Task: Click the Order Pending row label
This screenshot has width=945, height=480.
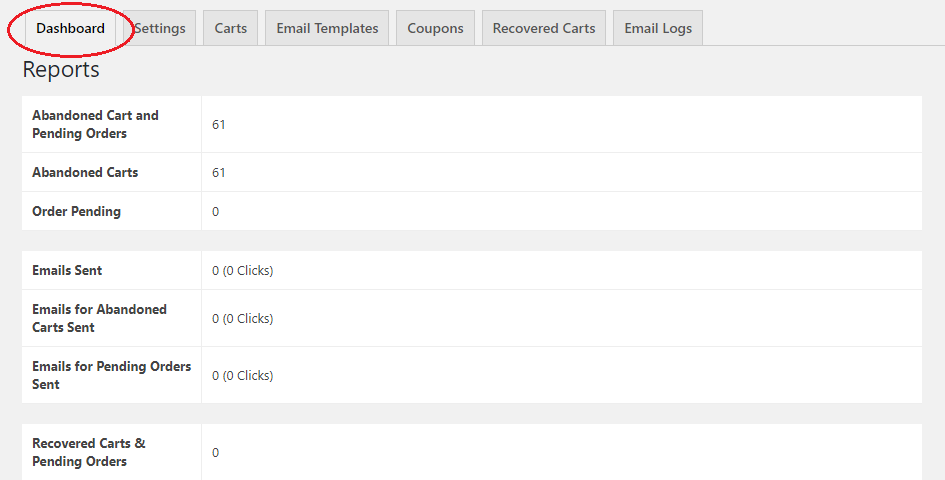Action: 76,211
